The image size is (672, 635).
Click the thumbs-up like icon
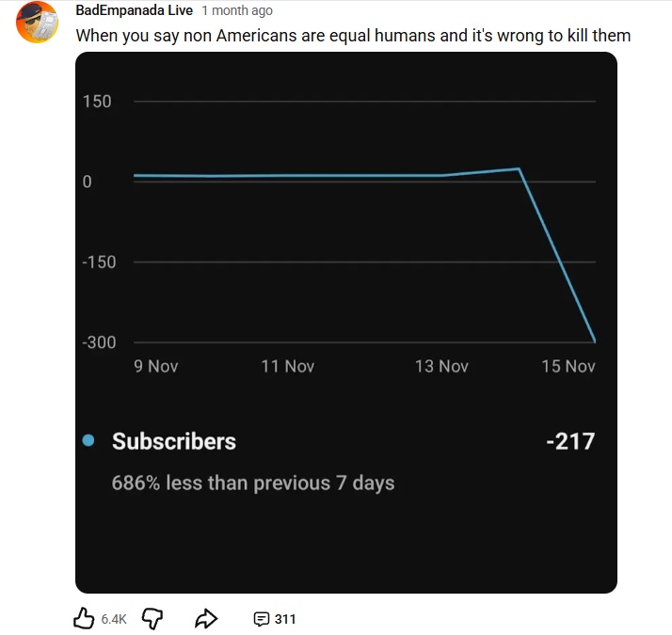84,618
